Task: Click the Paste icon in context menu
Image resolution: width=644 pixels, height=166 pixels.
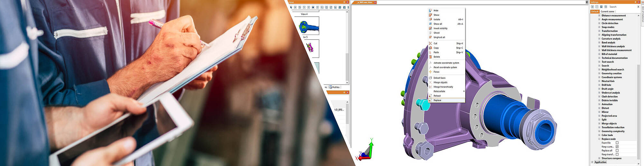Action: tap(430, 52)
